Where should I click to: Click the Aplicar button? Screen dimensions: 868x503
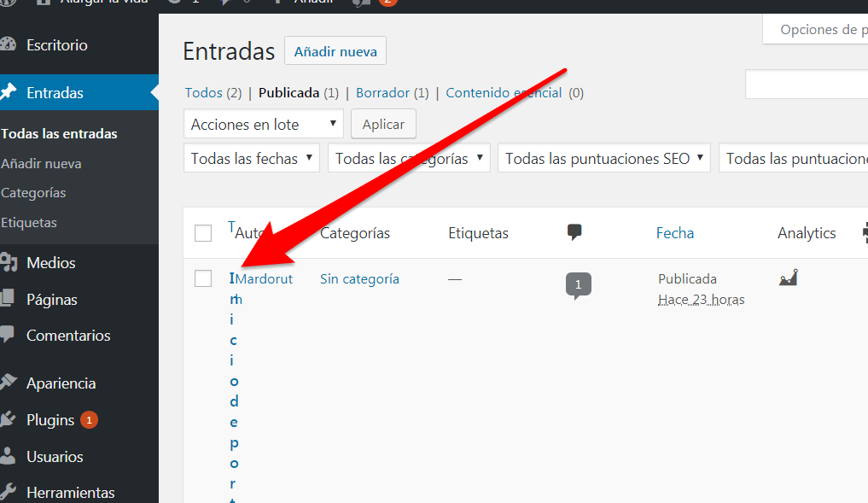click(383, 124)
